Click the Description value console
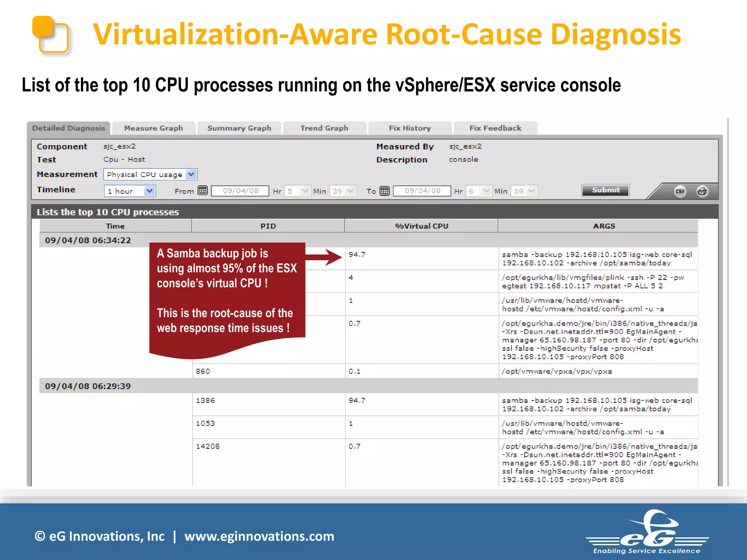 click(x=463, y=160)
